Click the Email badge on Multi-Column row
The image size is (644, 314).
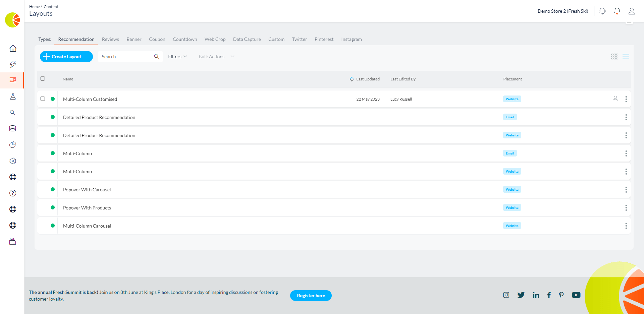[510, 153]
